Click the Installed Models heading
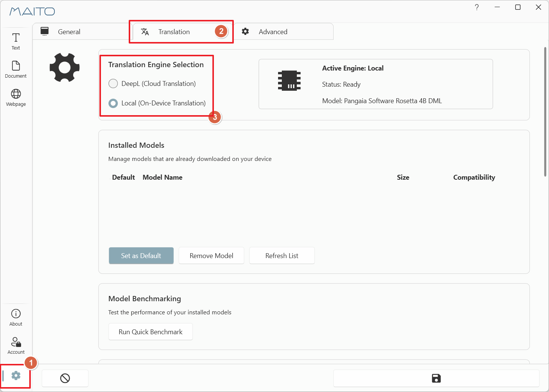549x392 pixels. click(136, 145)
